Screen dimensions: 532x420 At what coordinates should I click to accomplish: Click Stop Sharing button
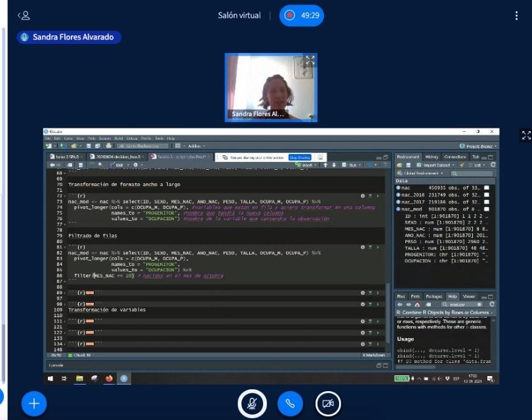pyautogui.click(x=300, y=157)
